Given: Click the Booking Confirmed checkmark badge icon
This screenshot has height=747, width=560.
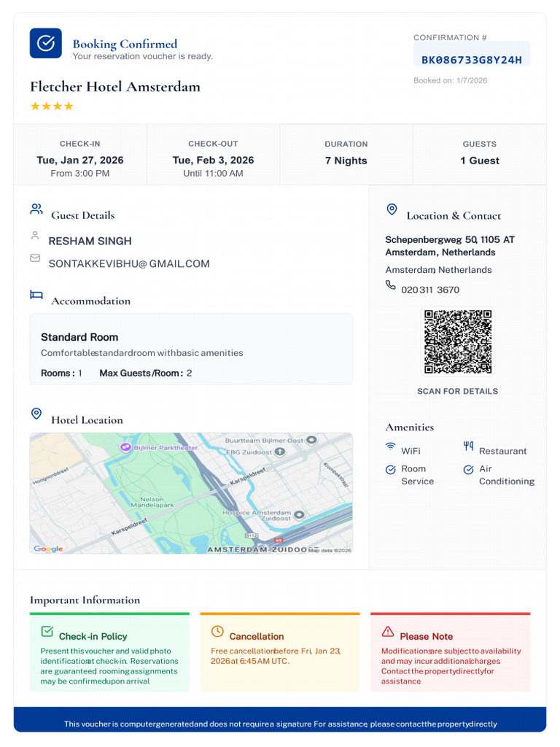Looking at the screenshot, I should [x=46, y=43].
